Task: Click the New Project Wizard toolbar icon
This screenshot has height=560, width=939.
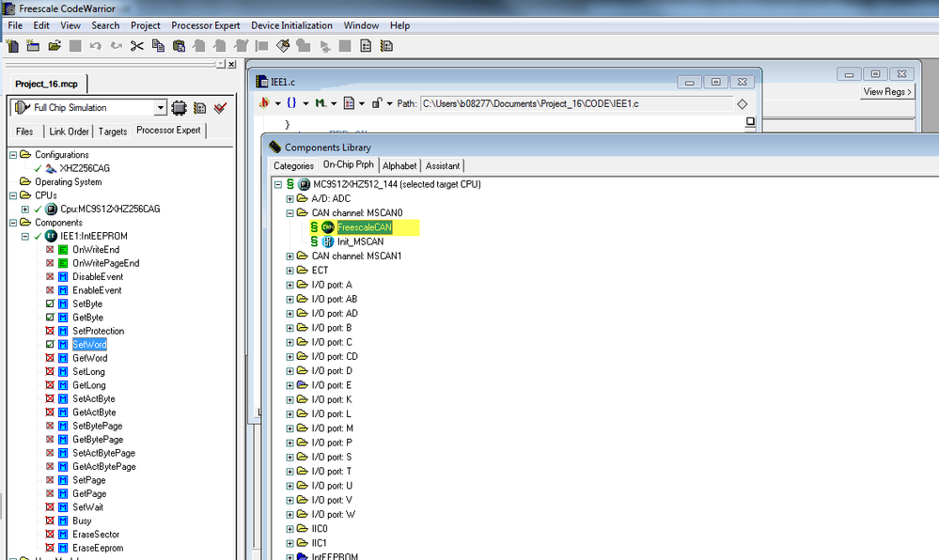Action: point(33,46)
